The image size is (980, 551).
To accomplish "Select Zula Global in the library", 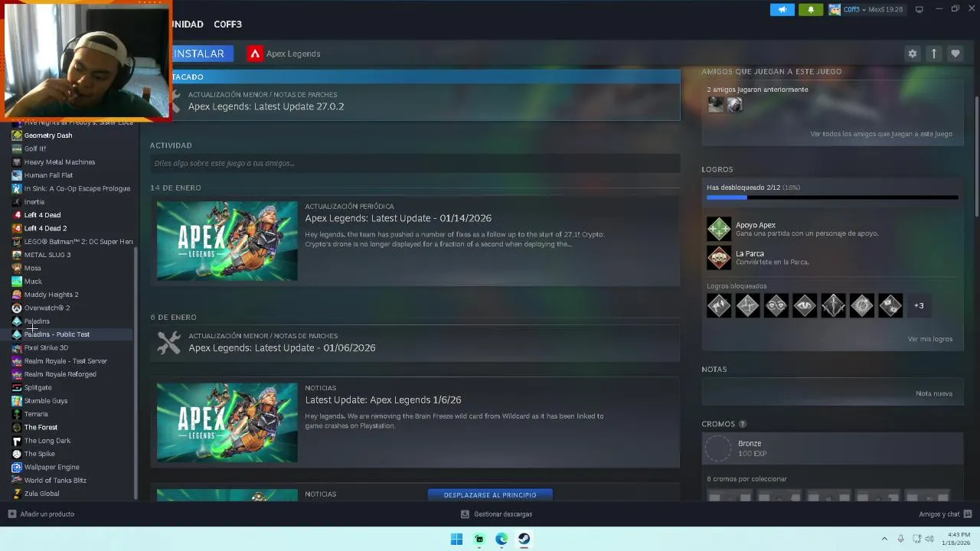I will coord(41,494).
